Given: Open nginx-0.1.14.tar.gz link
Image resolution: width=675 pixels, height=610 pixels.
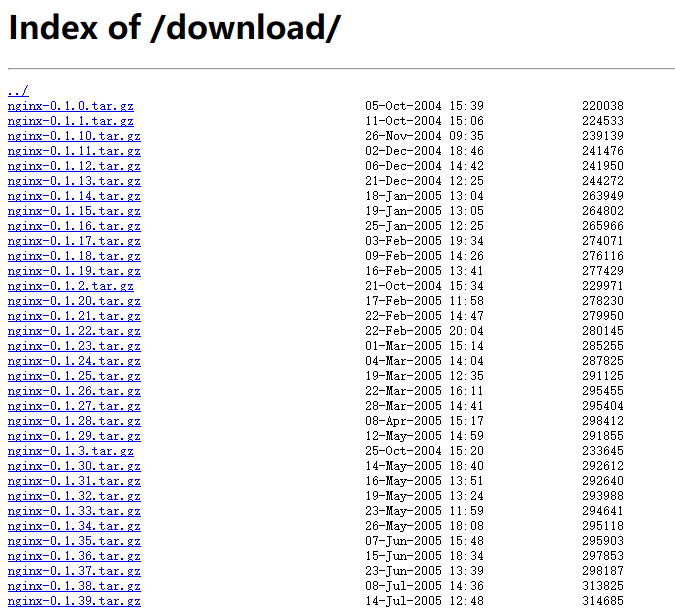Looking at the screenshot, I should click(74, 196).
